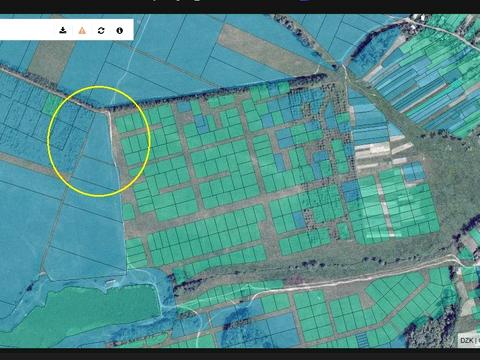Viewport: 480px width, 360px height.
Task: Open the DZK attribution link
Action: point(466,340)
